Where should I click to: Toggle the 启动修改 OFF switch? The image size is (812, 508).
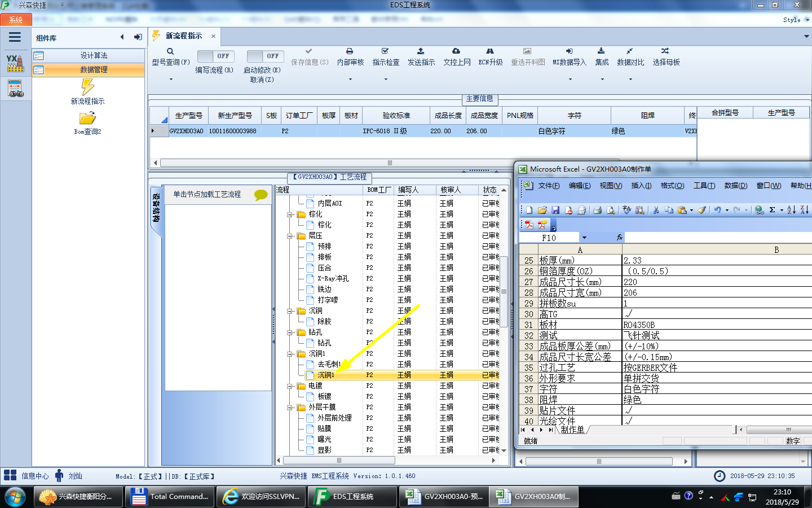pos(264,56)
